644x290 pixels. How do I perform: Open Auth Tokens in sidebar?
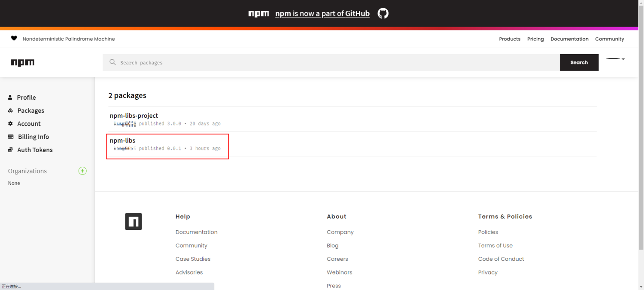[x=35, y=150]
